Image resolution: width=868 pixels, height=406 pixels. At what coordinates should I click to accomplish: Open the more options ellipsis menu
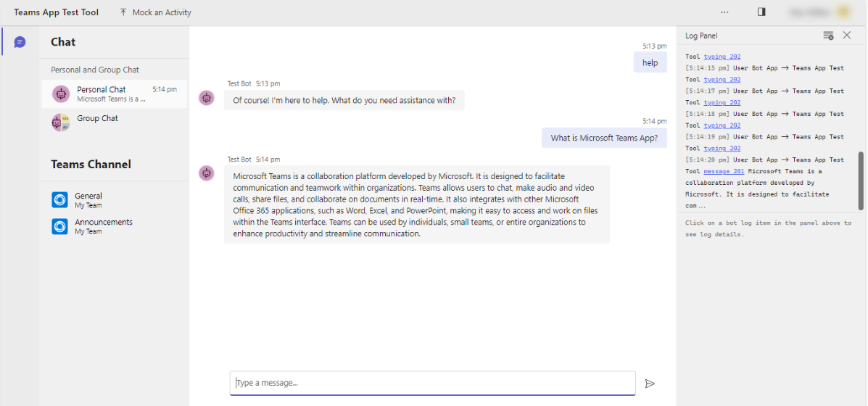tap(724, 12)
